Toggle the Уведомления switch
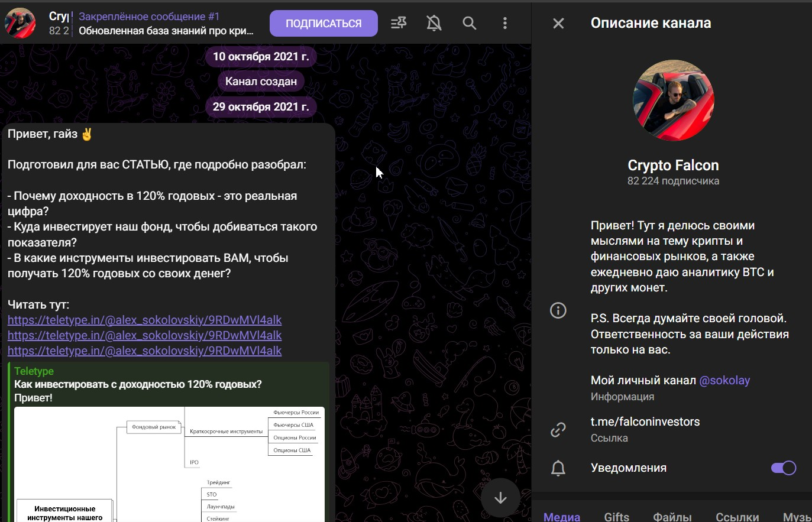Image resolution: width=812 pixels, height=522 pixels. point(784,468)
